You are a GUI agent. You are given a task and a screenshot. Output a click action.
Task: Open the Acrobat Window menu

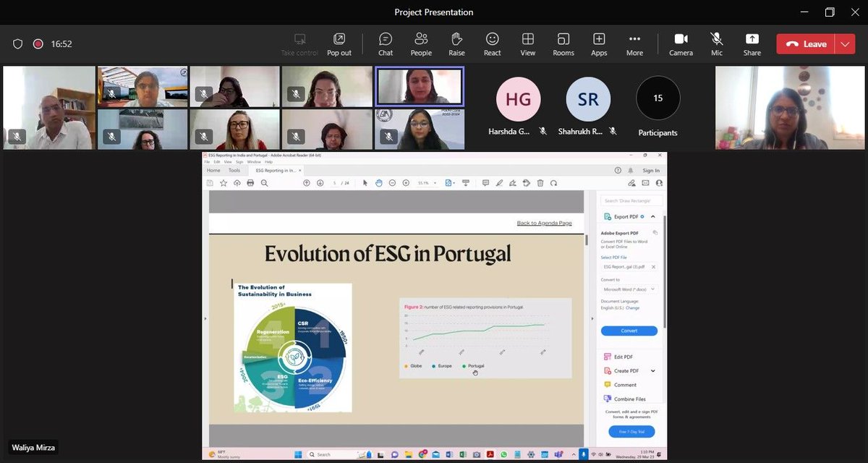click(x=254, y=162)
